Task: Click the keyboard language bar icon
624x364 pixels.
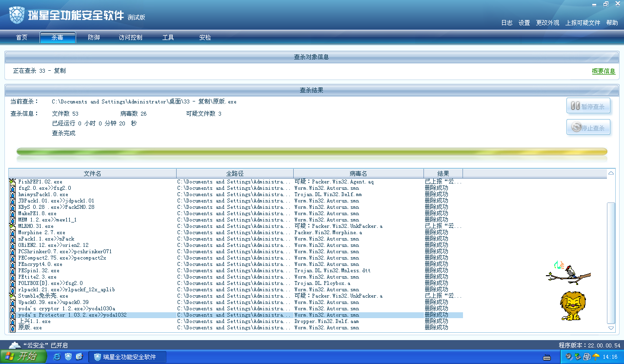Action: coord(547,357)
